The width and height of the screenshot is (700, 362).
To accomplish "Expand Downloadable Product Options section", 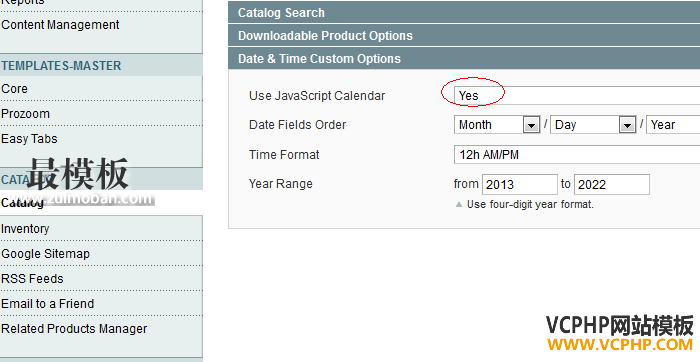I will click(464, 36).
